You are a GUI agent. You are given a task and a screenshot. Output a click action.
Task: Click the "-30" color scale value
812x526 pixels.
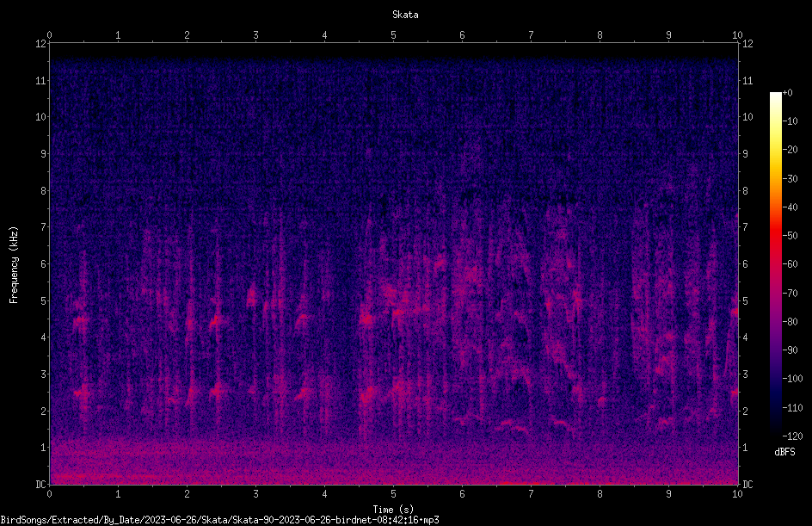tap(790, 179)
